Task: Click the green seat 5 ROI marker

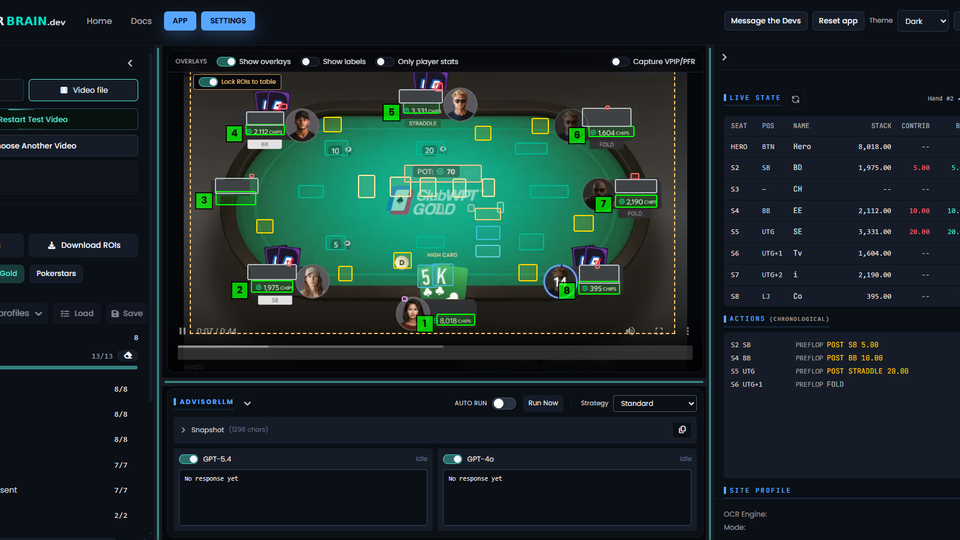Action: (x=391, y=113)
